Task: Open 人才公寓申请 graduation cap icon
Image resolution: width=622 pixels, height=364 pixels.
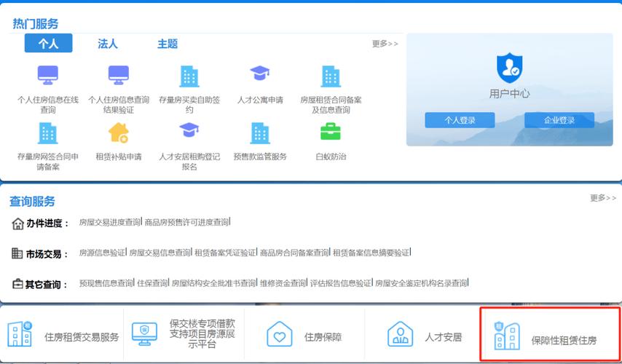Action: (x=260, y=74)
